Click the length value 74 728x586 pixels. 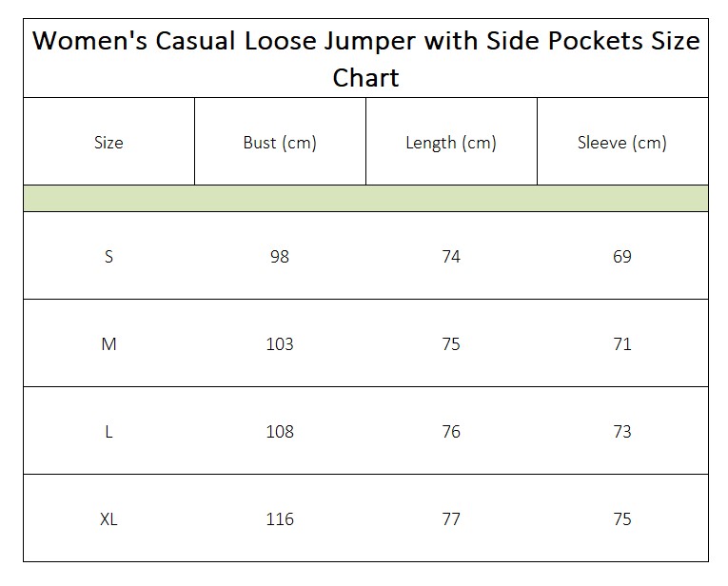[451, 256]
